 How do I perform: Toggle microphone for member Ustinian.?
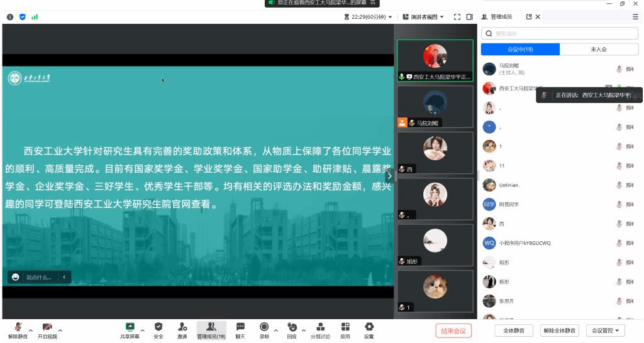619,185
